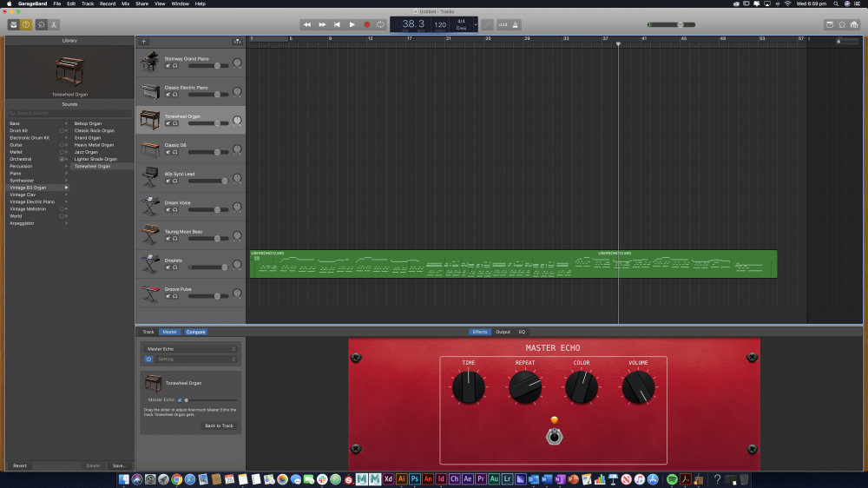This screenshot has width=868, height=488.
Task: Select the Jazz Organ sound
Action: click(86, 152)
